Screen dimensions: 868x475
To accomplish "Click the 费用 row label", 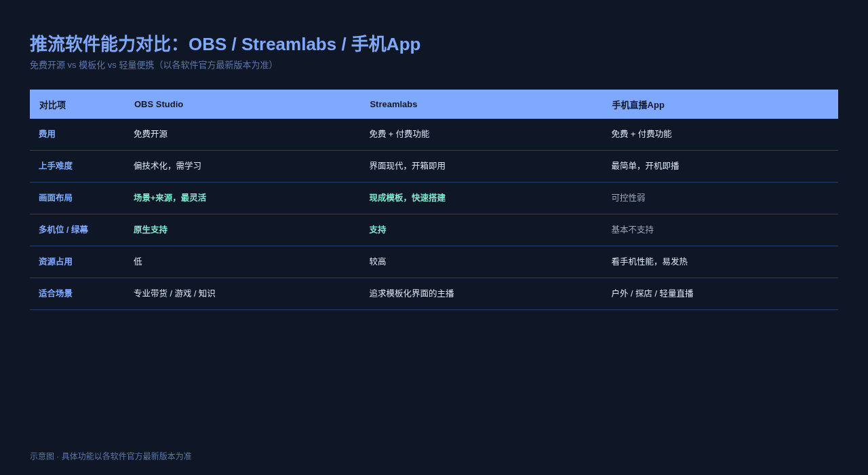I will click(47, 134).
